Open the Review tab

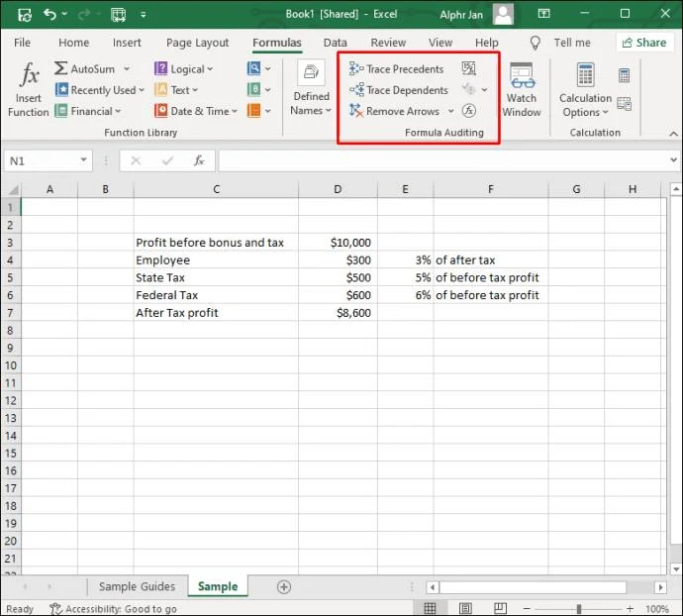[x=388, y=43]
